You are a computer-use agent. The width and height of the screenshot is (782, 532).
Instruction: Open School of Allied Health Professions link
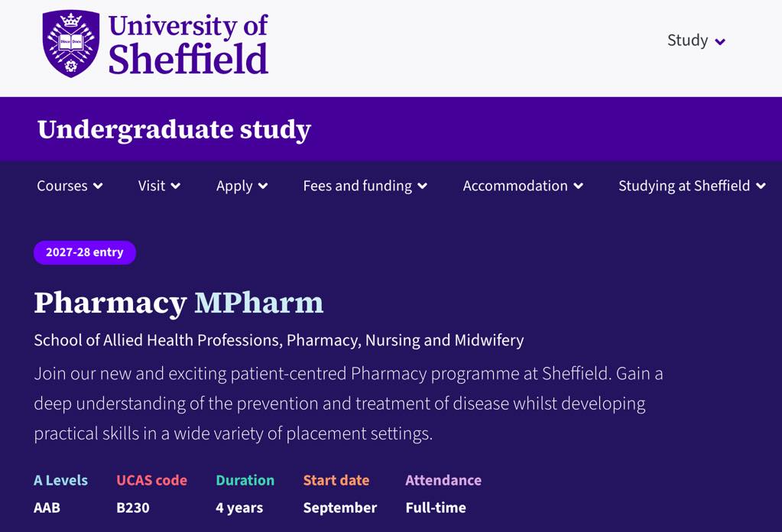(x=279, y=340)
